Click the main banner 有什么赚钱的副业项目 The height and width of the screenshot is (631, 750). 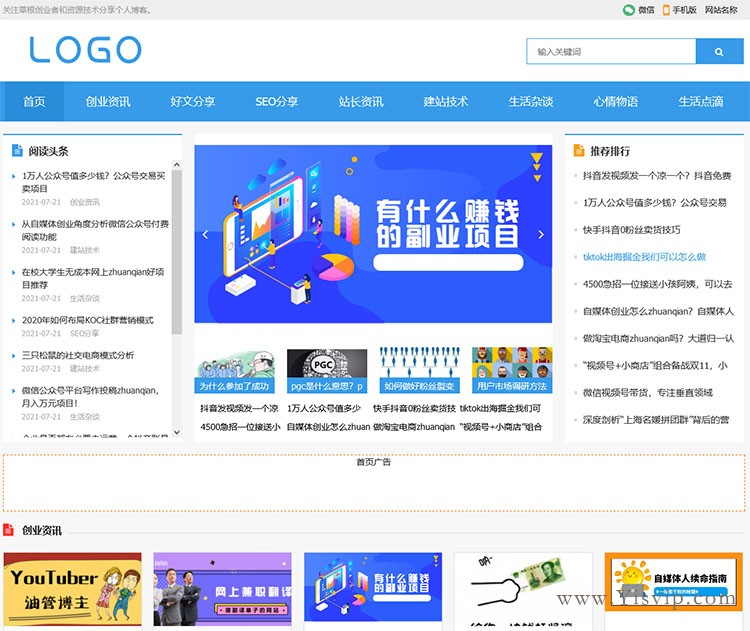coord(373,234)
